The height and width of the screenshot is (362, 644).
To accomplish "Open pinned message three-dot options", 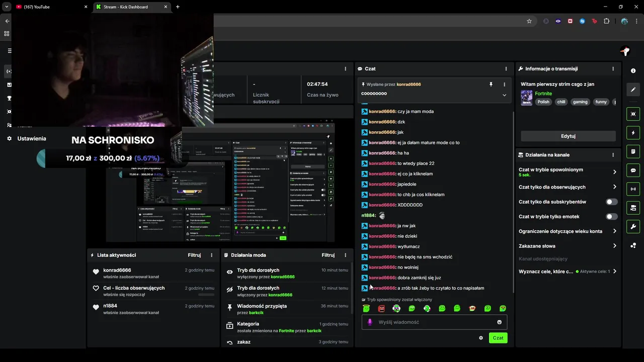I will click(x=504, y=84).
